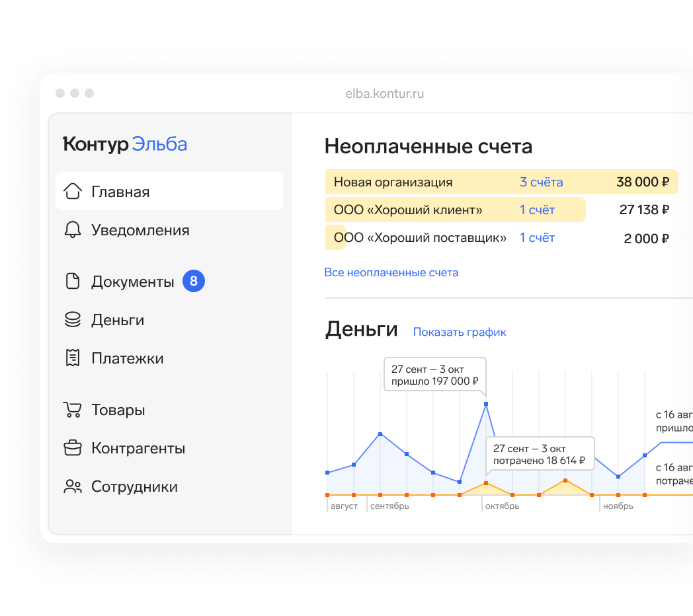Click the Контур Эльба logo
The image size is (693, 616).
[x=125, y=144]
